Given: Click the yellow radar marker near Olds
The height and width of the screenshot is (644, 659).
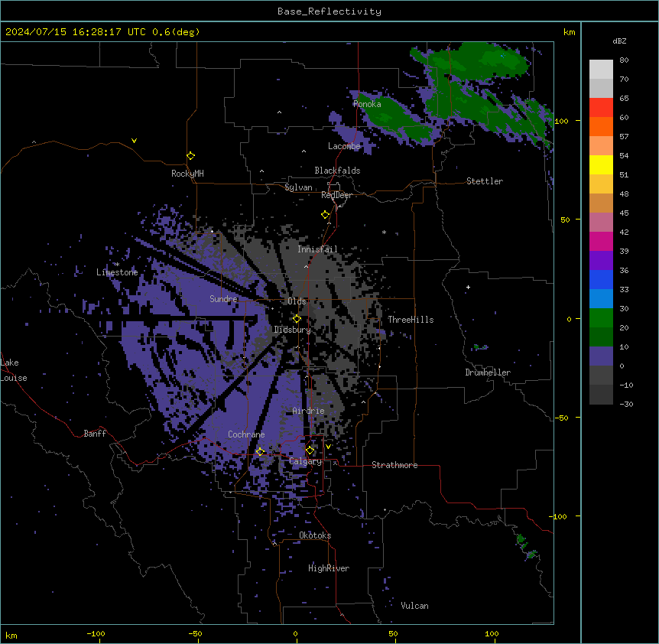Looking at the screenshot, I should tap(297, 319).
